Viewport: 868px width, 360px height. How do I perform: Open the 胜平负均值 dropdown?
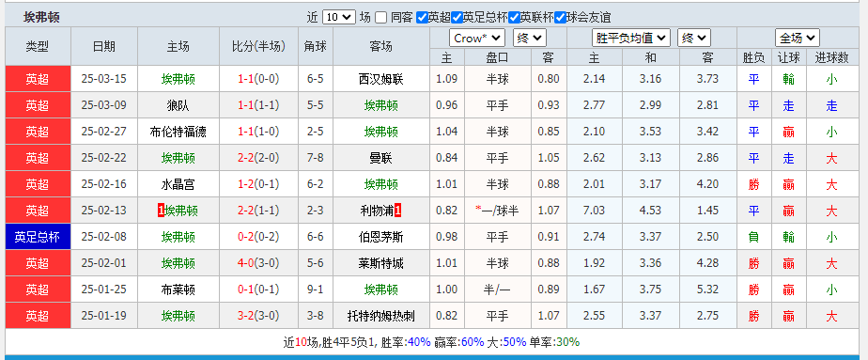631,39
